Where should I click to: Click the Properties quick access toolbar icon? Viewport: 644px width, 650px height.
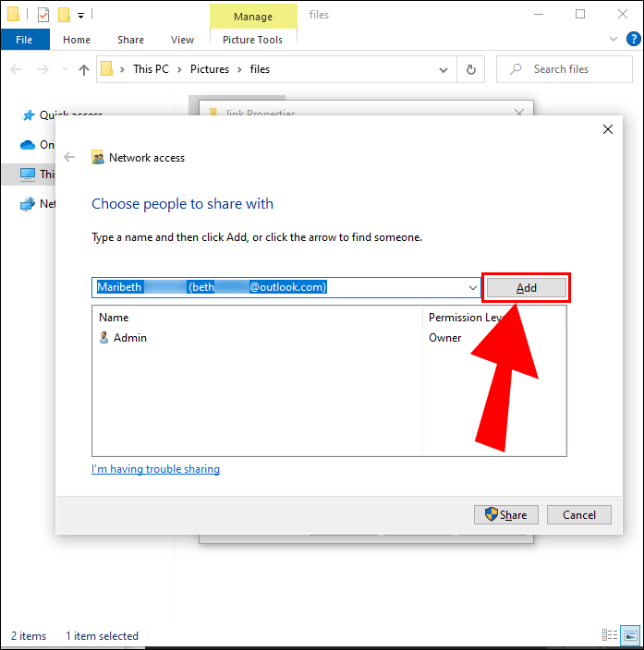[43, 15]
